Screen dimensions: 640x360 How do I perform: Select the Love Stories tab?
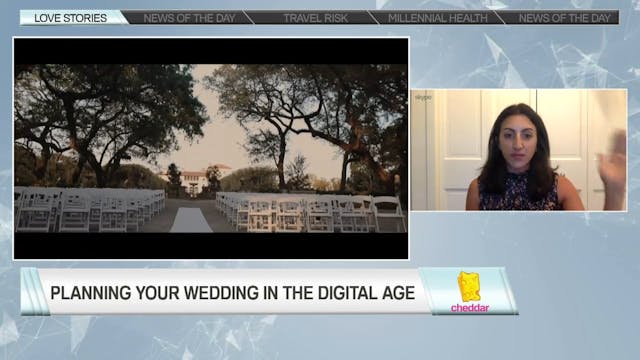(x=70, y=18)
